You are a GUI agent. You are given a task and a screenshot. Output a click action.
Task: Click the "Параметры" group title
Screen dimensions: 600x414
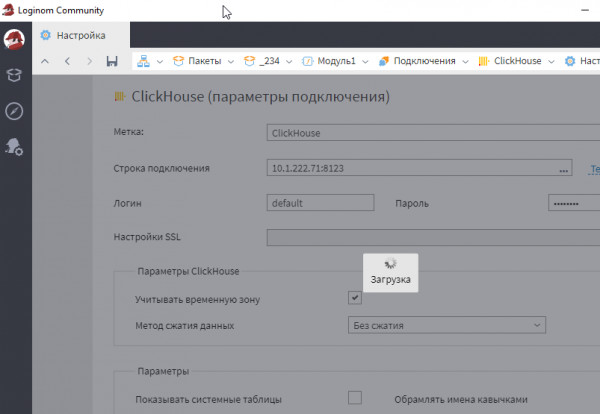click(163, 371)
